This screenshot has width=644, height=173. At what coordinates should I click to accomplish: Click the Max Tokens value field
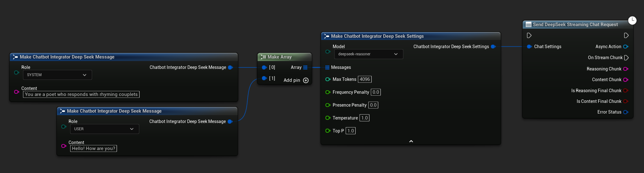(365, 79)
